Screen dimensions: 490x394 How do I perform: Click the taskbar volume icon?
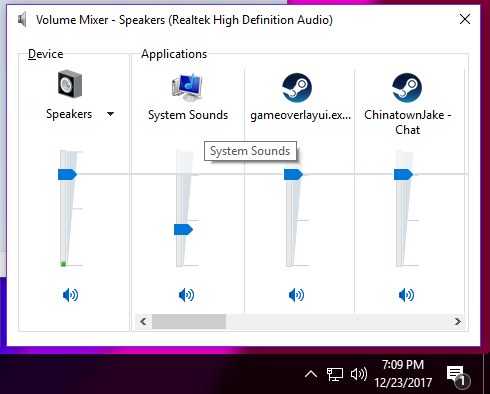click(359, 374)
